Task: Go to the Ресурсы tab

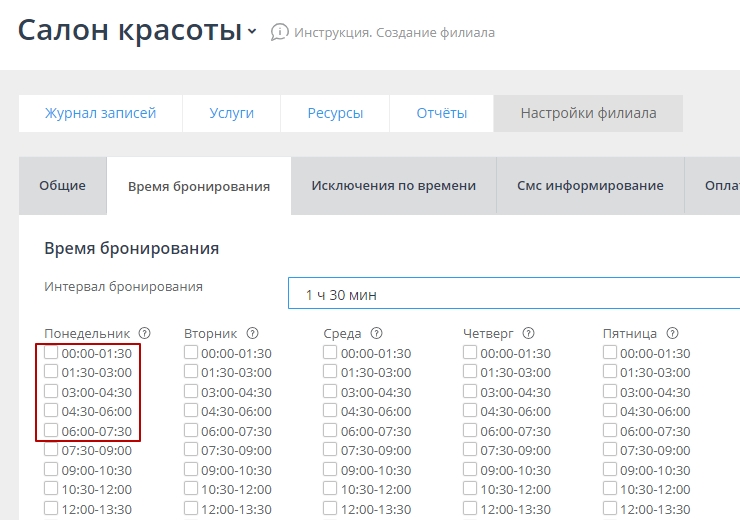Action: [335, 113]
